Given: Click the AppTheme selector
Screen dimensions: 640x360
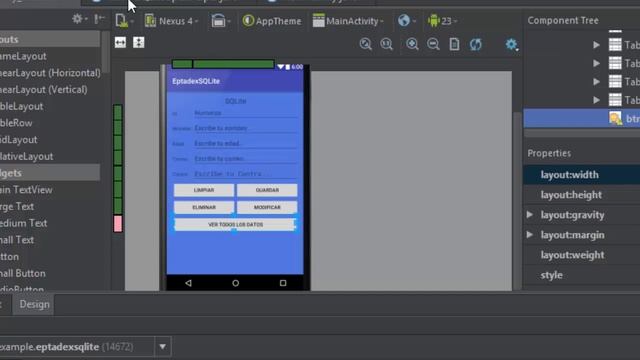Looking at the screenshot, I should click(x=272, y=21).
